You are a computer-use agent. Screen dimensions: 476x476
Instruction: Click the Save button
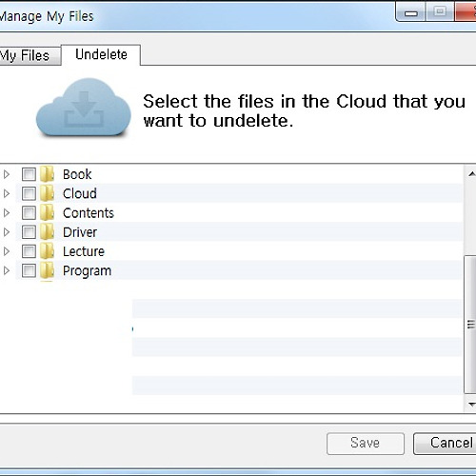tap(366, 444)
